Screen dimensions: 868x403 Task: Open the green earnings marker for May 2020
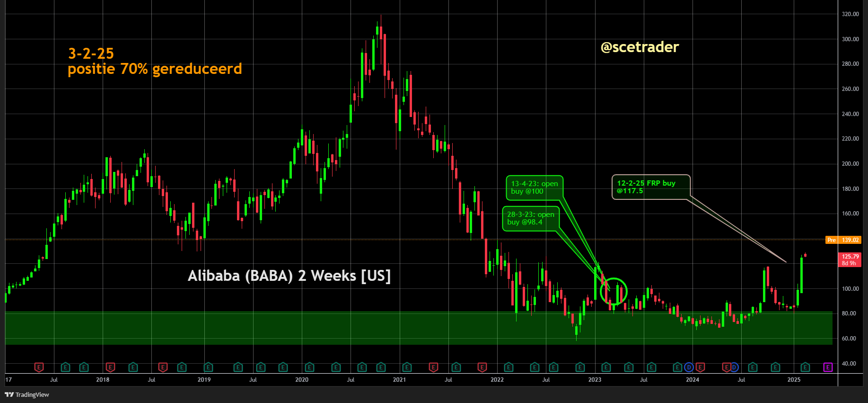click(336, 367)
